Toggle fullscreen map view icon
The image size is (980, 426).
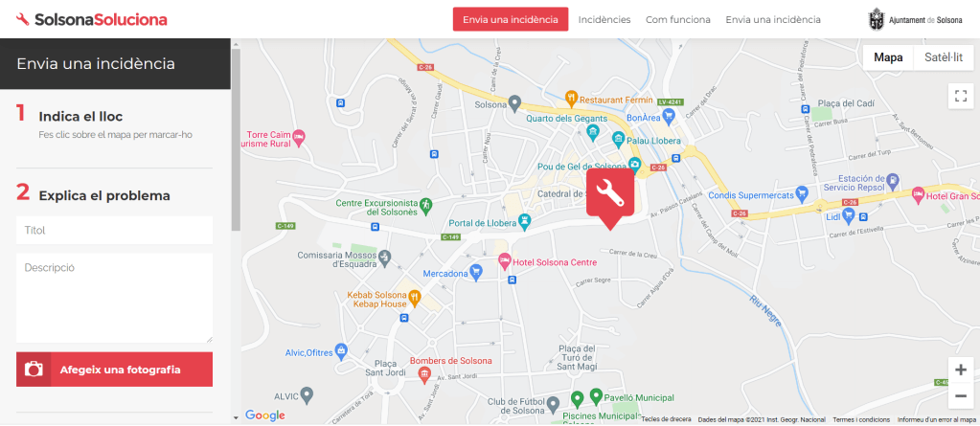click(x=961, y=96)
